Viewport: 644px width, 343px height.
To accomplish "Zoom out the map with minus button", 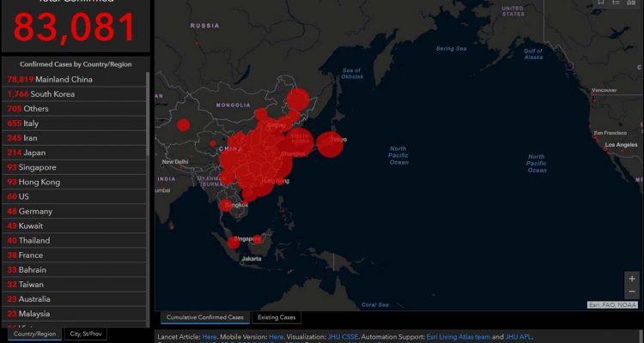I will click(632, 292).
